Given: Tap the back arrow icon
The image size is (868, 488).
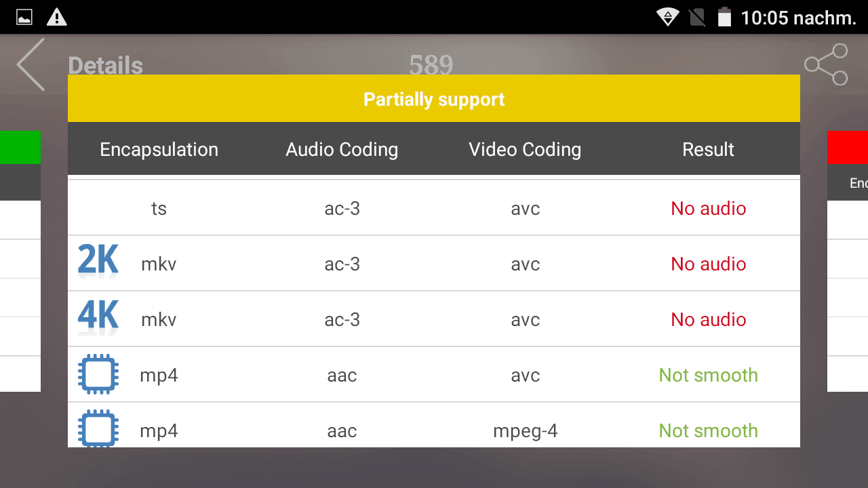Looking at the screenshot, I should click(31, 65).
